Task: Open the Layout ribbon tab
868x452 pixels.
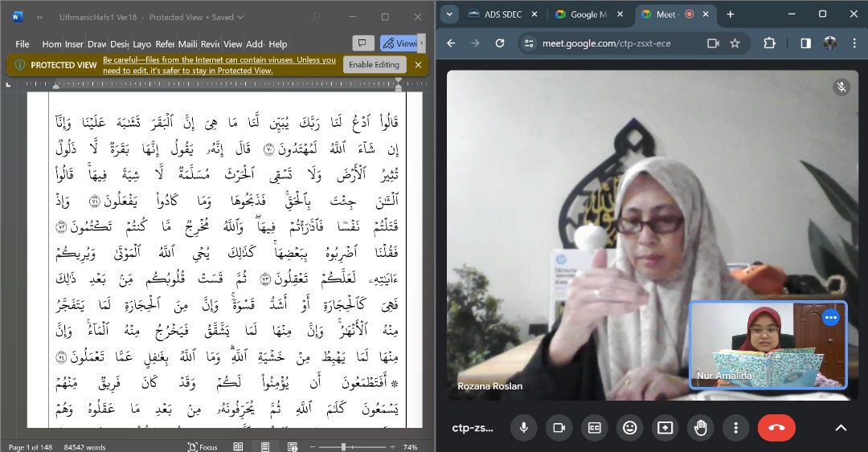Action: [x=141, y=44]
